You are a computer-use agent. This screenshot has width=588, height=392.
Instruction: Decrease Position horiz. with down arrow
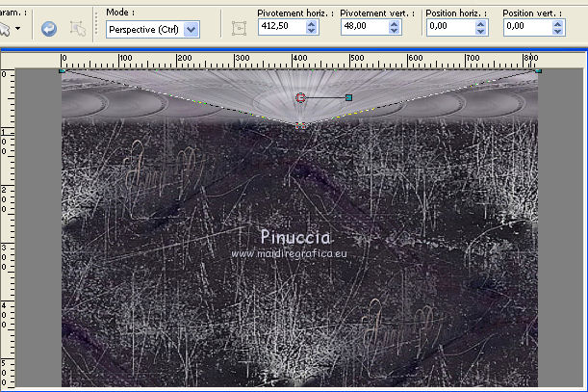481,31
